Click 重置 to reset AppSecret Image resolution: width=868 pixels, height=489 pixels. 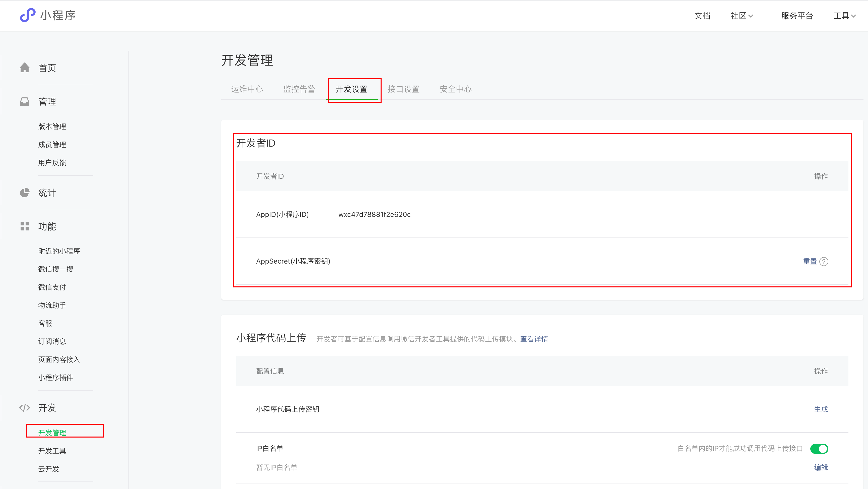810,262
